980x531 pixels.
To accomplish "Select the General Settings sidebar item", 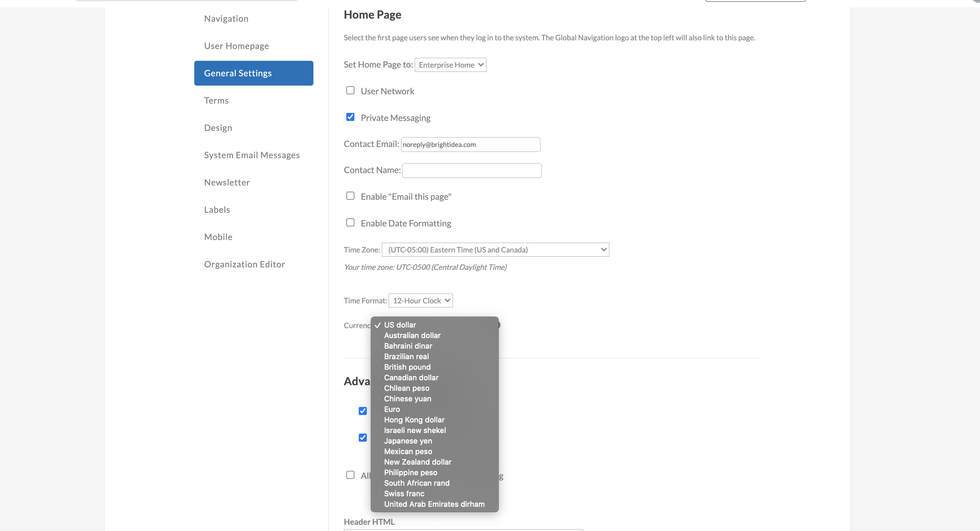I will point(254,73).
